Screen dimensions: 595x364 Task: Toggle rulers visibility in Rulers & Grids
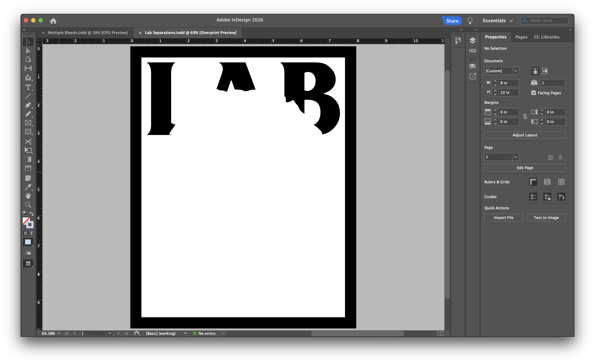[x=533, y=182]
